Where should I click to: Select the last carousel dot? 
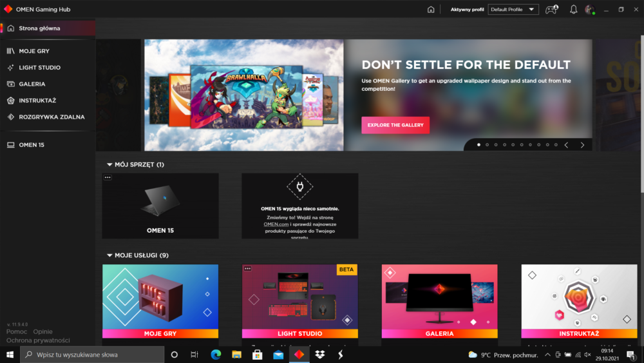coord(556,144)
